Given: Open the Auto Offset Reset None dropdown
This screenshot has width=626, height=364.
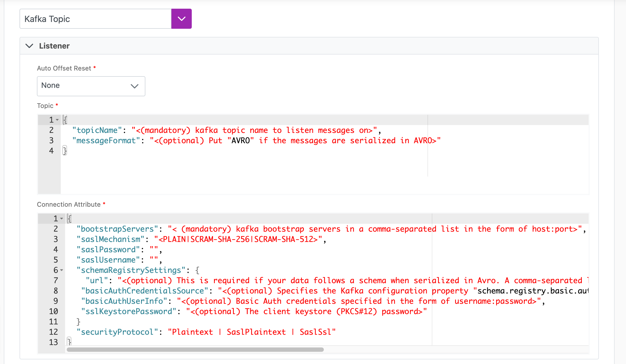Looking at the screenshot, I should pos(91,86).
